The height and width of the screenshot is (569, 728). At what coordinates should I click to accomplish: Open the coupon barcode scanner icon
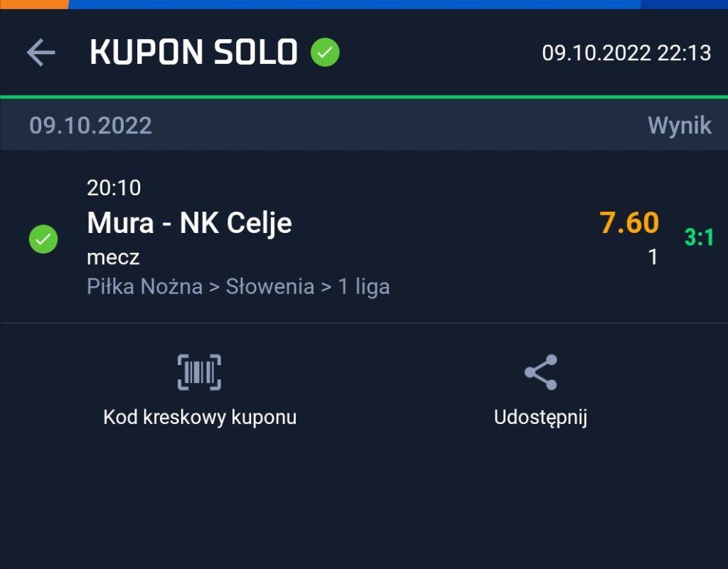tap(199, 372)
